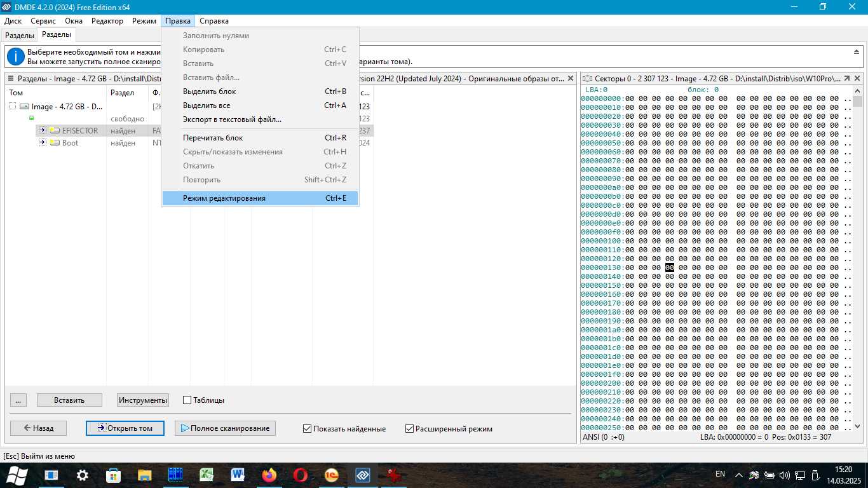Click the hamburger menu icon of Разделы panel

click(x=11, y=79)
